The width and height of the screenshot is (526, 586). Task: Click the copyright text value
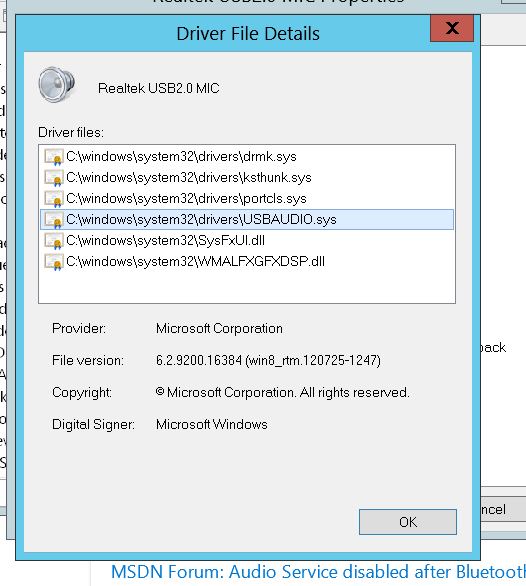[x=282, y=392]
